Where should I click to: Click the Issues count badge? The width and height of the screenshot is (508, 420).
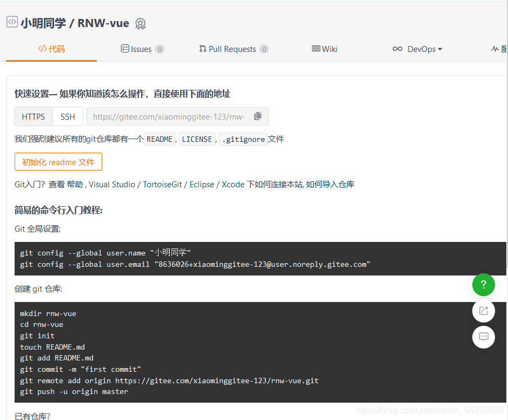(160, 49)
